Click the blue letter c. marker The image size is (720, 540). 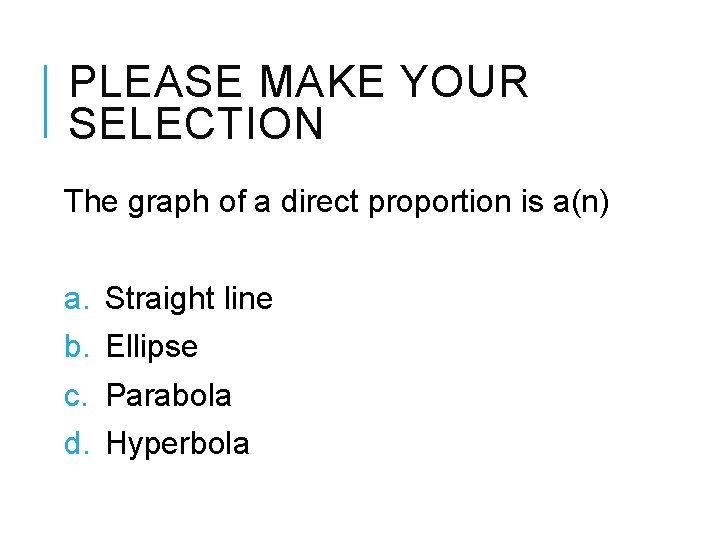coord(76,397)
